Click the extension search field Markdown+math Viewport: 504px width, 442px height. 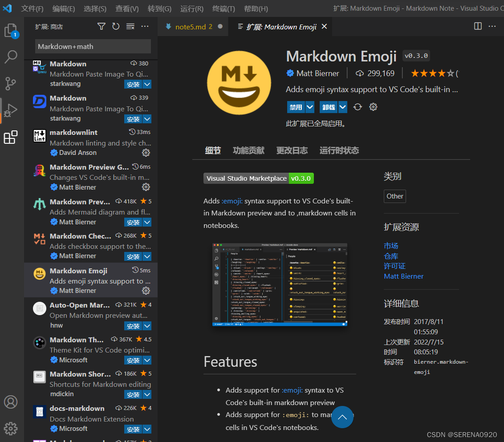click(93, 47)
